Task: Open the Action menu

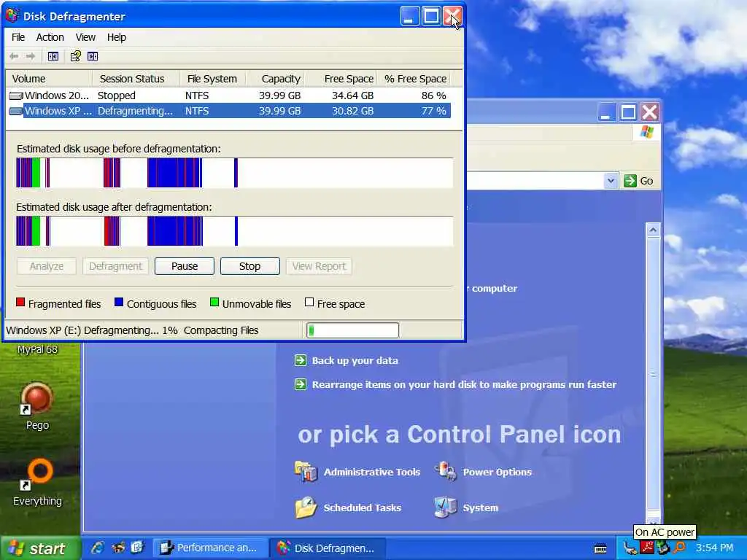Action: [50, 37]
